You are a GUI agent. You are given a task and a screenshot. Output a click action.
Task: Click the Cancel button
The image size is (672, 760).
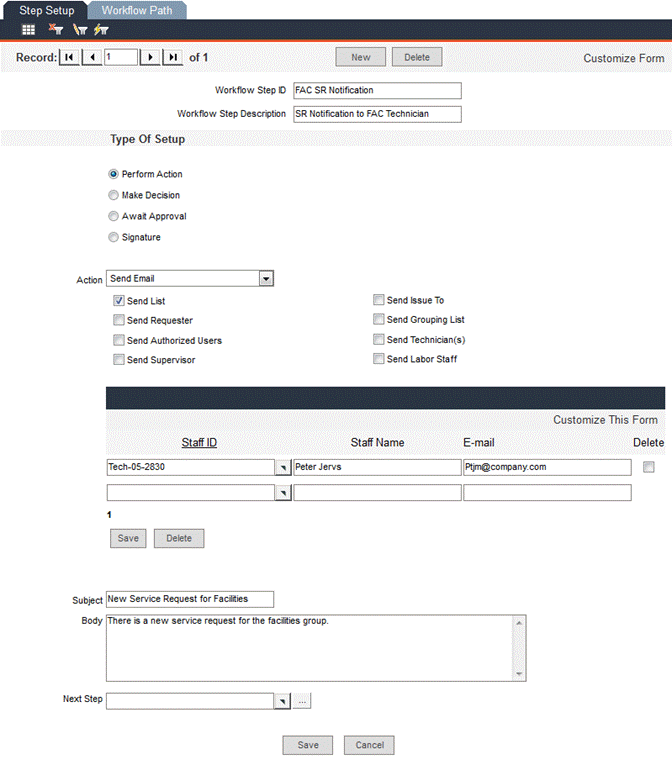[x=369, y=745]
